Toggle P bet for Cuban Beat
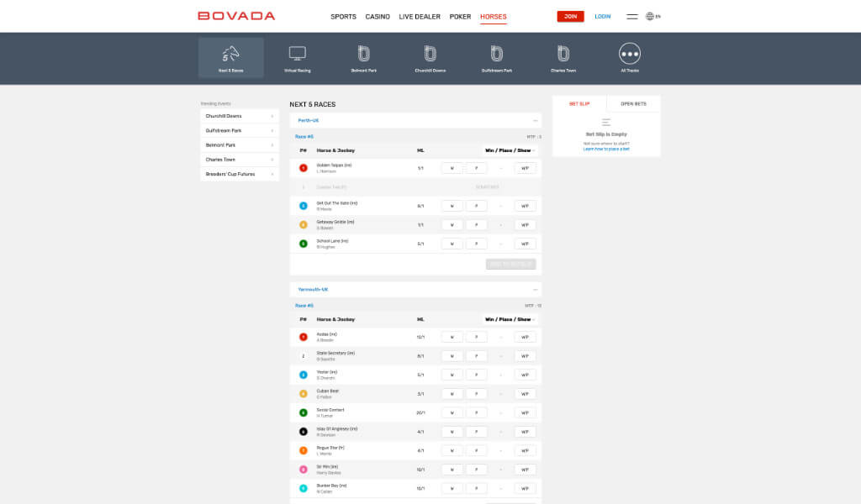This screenshot has width=861, height=504. [x=476, y=394]
